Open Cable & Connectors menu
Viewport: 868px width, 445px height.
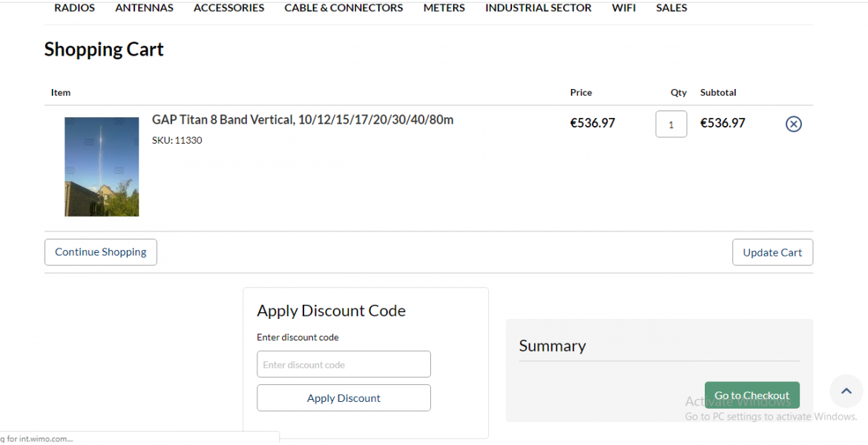pyautogui.click(x=343, y=8)
